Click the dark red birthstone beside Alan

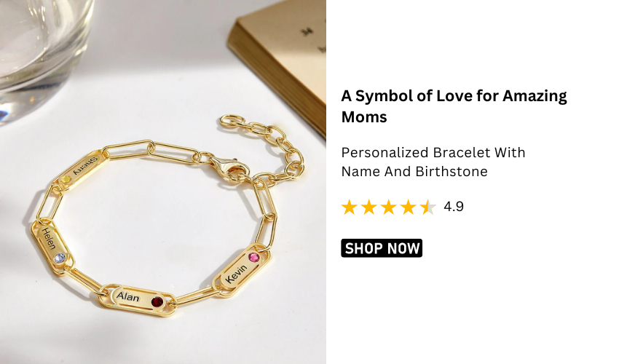click(157, 302)
